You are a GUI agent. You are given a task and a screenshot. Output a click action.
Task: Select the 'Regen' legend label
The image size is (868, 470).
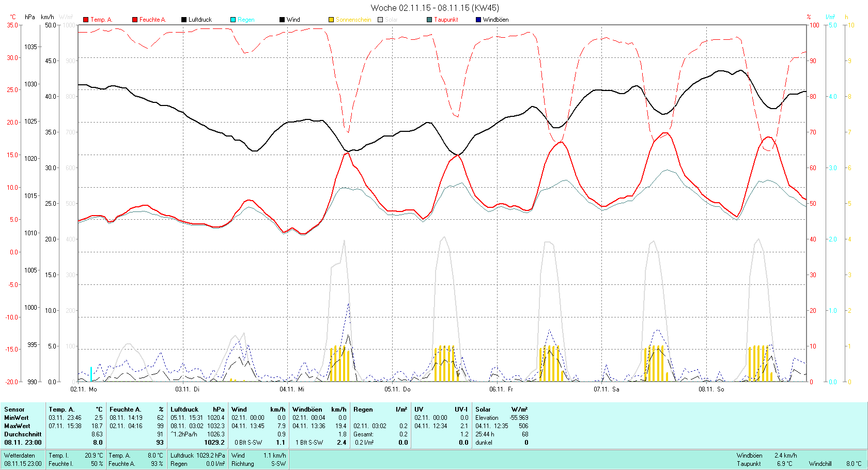[x=246, y=20]
